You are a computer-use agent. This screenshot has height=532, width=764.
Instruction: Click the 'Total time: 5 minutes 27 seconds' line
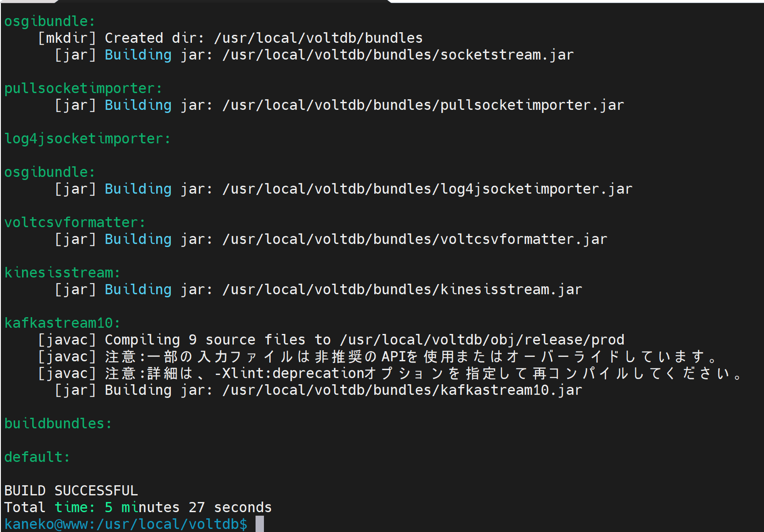(x=138, y=507)
